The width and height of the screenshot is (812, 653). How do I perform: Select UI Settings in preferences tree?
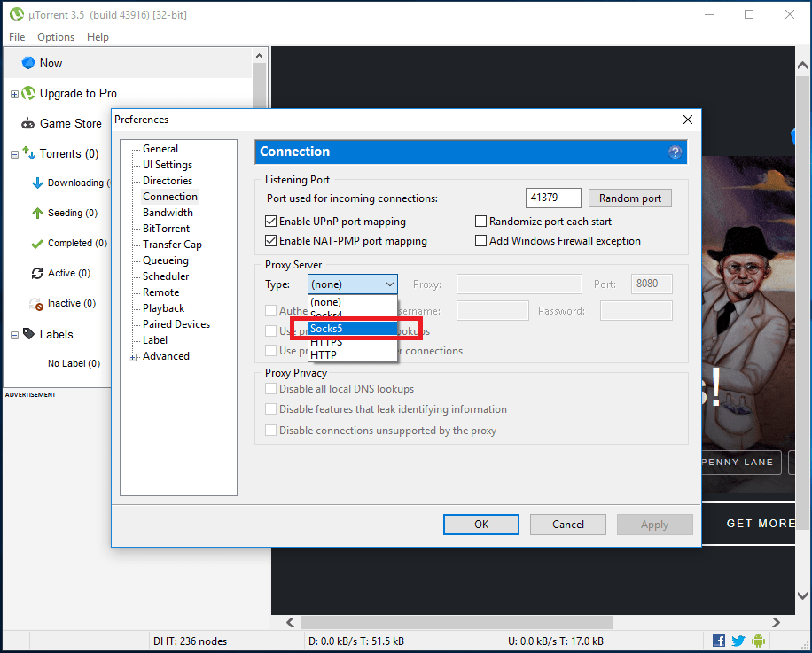tap(168, 165)
